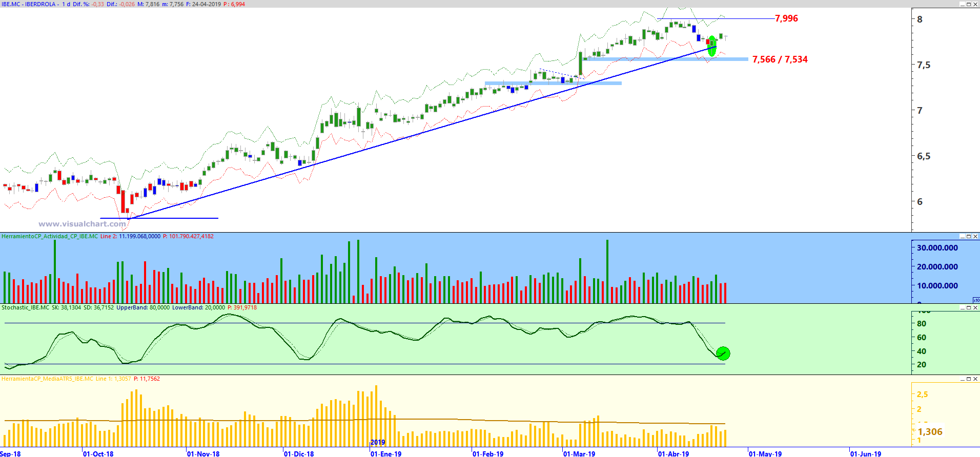Maximize the IBERDROLA price chart pane
This screenshot has height=457, width=980.
[x=969, y=4]
